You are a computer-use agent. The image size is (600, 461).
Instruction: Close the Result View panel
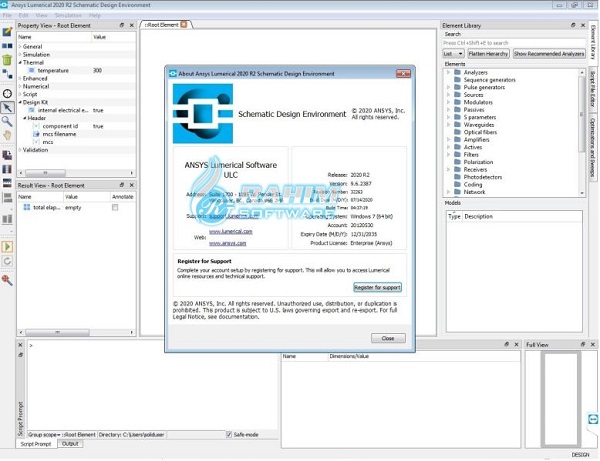(x=132, y=185)
